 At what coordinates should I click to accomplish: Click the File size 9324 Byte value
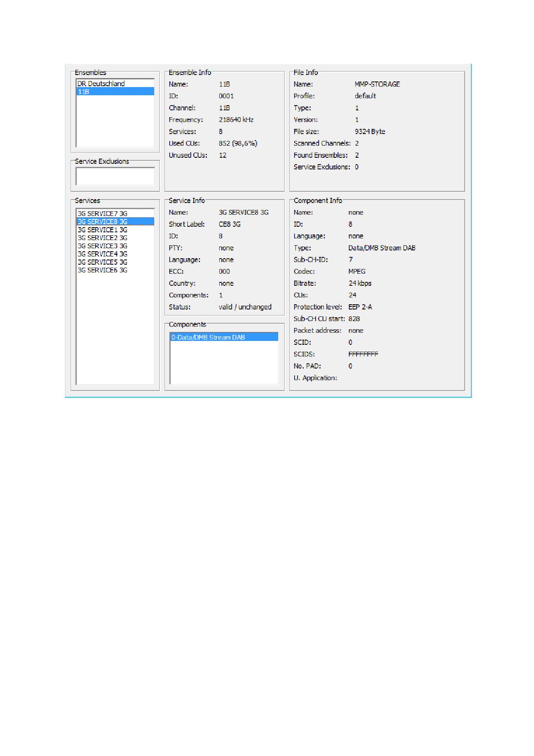[370, 131]
